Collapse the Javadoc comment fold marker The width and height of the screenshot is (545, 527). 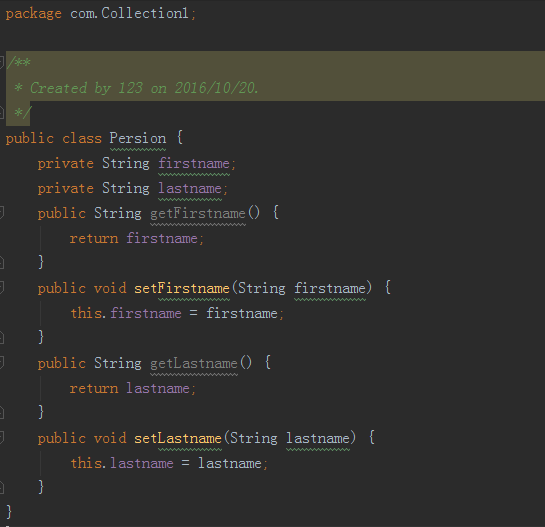point(1,63)
